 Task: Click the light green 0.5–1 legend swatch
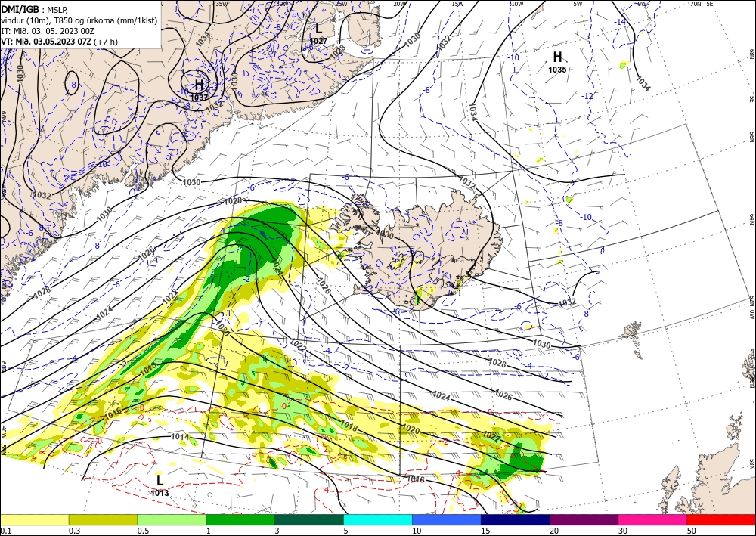pyautogui.click(x=172, y=519)
